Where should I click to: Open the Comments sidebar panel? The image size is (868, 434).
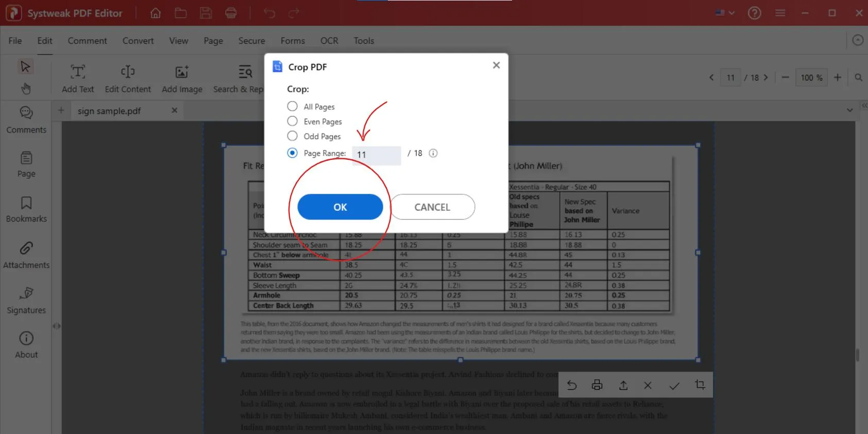coord(26,120)
